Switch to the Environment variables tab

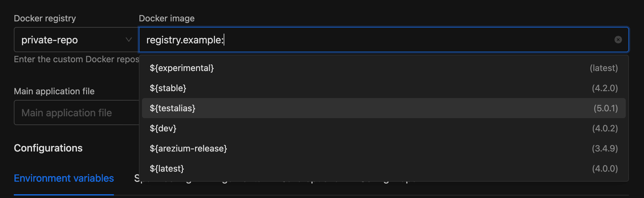[64, 178]
